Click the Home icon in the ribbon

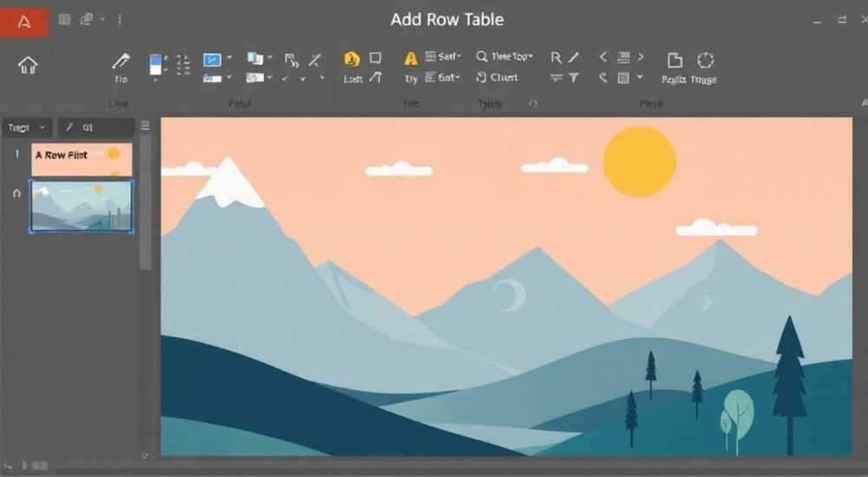coord(28,65)
